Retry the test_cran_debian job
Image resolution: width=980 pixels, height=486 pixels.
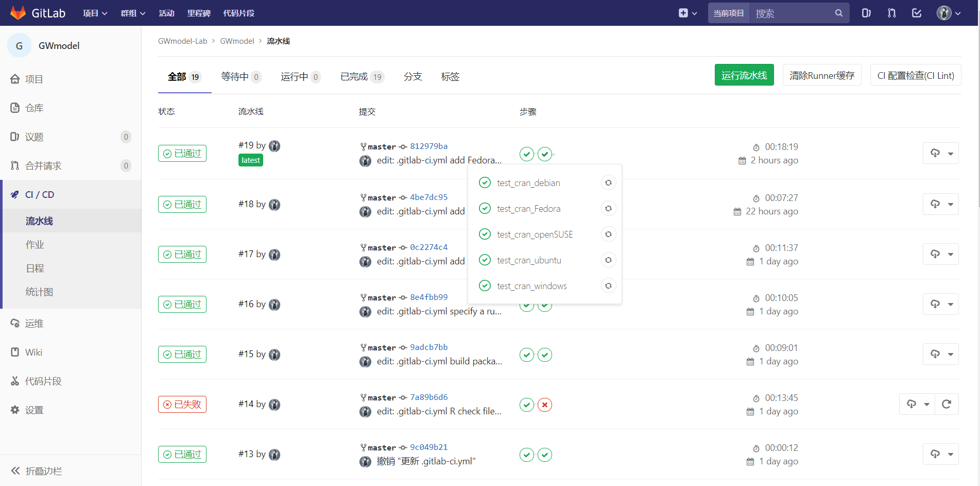tap(608, 183)
